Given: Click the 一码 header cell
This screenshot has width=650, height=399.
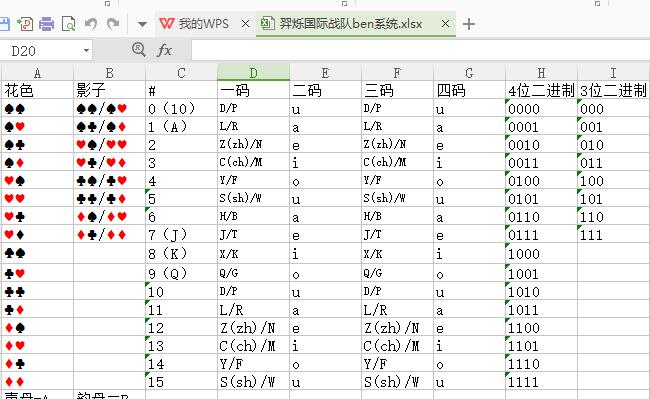Looking at the screenshot, I should [x=253, y=90].
